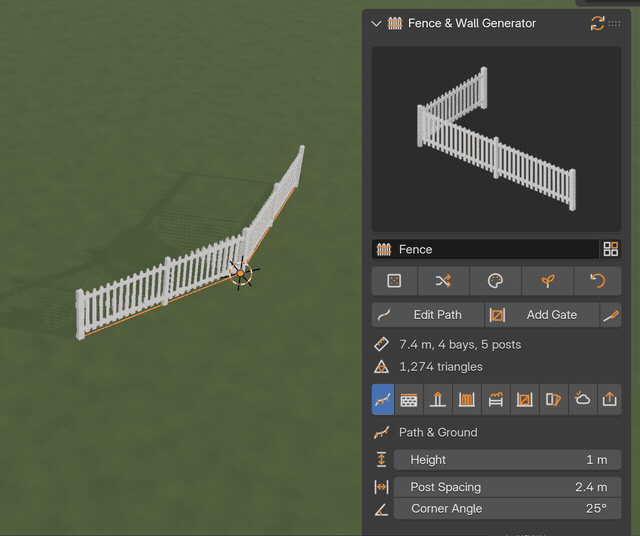Viewport: 640px width, 536px height.
Task: Click the reset undo arrow icon button
Action: tap(598, 281)
